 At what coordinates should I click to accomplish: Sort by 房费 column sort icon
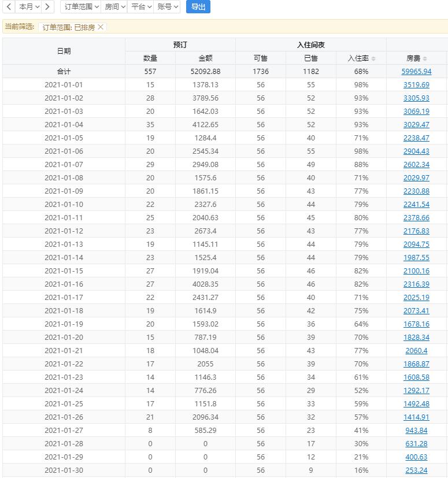click(x=425, y=58)
